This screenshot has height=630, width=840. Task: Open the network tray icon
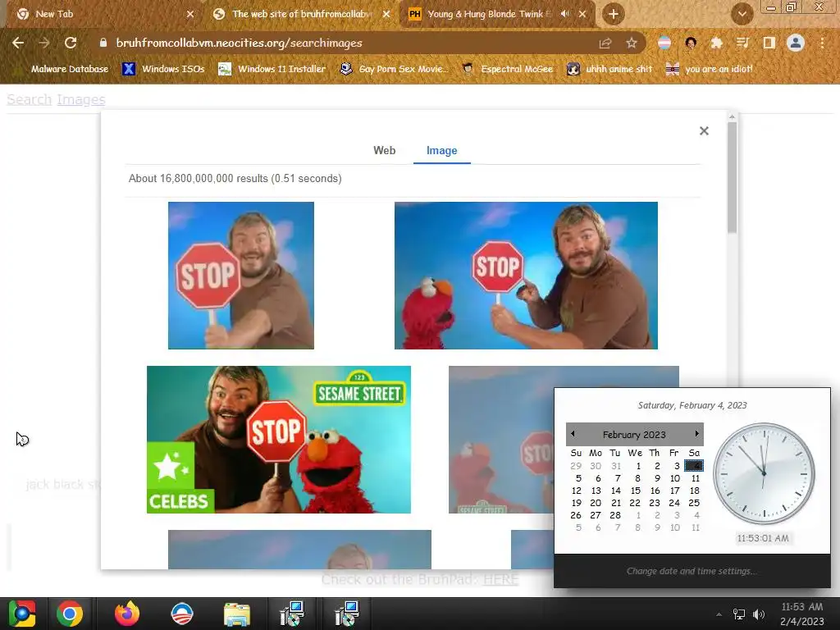pyautogui.click(x=739, y=614)
